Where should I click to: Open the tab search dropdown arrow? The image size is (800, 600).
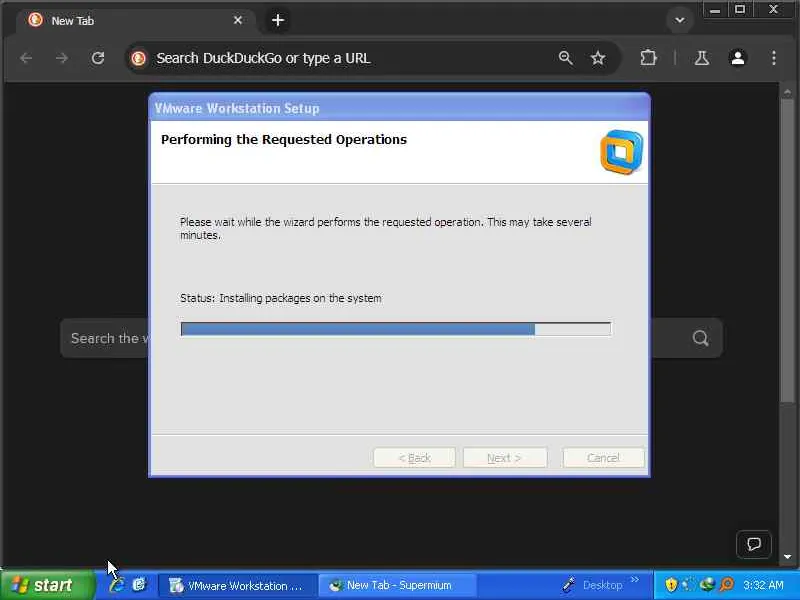[x=680, y=20]
